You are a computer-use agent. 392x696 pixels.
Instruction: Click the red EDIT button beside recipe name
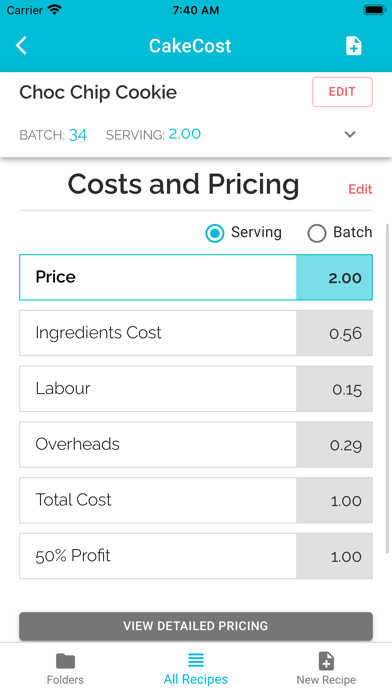pos(342,92)
